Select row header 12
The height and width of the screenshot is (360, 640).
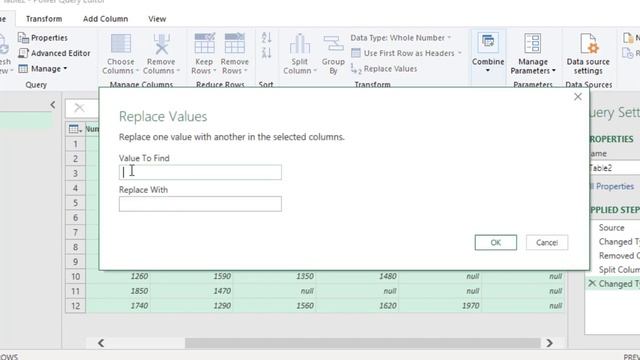76,306
